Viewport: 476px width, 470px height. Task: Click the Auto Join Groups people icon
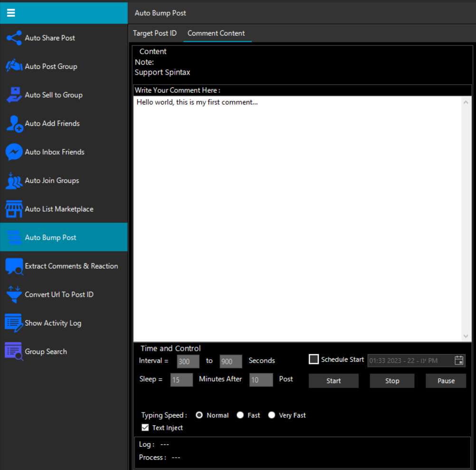pos(14,181)
